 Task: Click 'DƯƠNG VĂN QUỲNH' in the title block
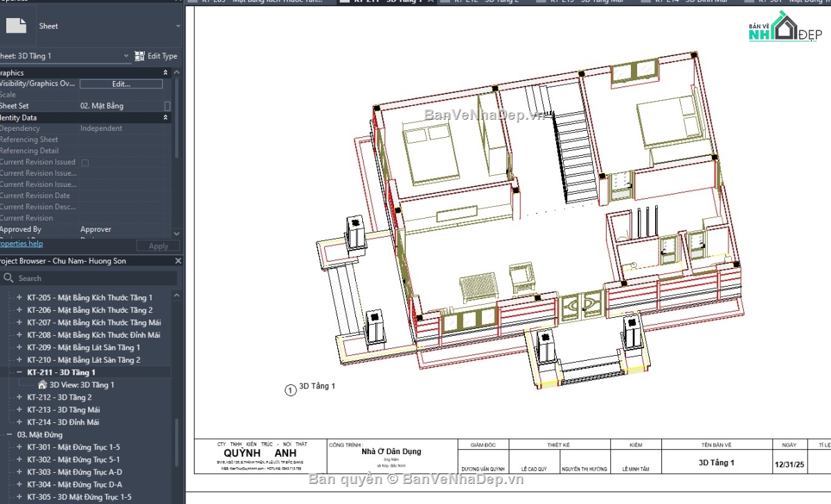[483, 469]
